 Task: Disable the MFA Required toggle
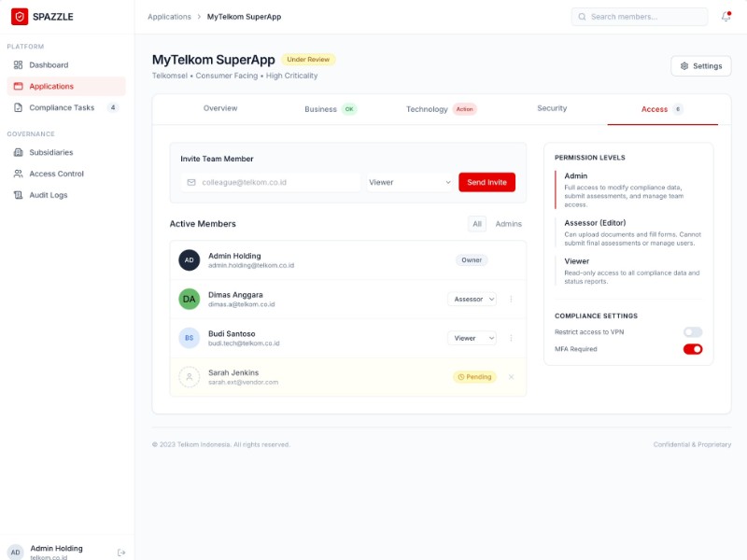tap(692, 349)
